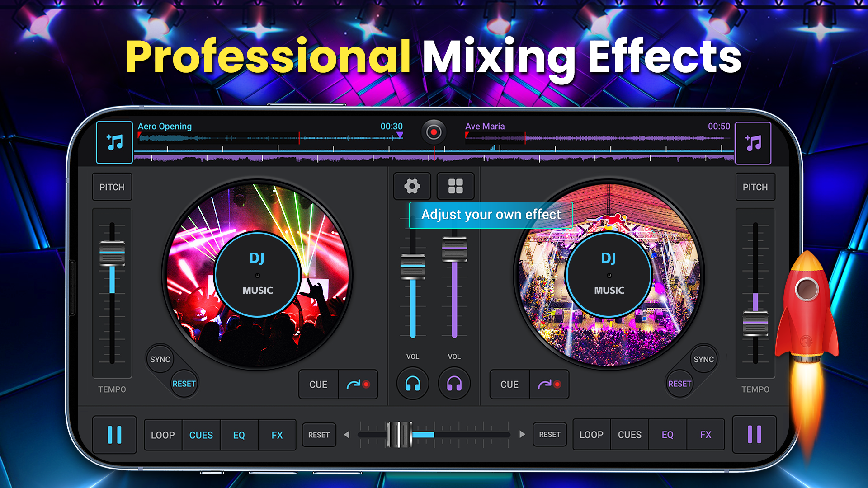Activate the hot-cue jump arrow on left deck

[358, 385]
